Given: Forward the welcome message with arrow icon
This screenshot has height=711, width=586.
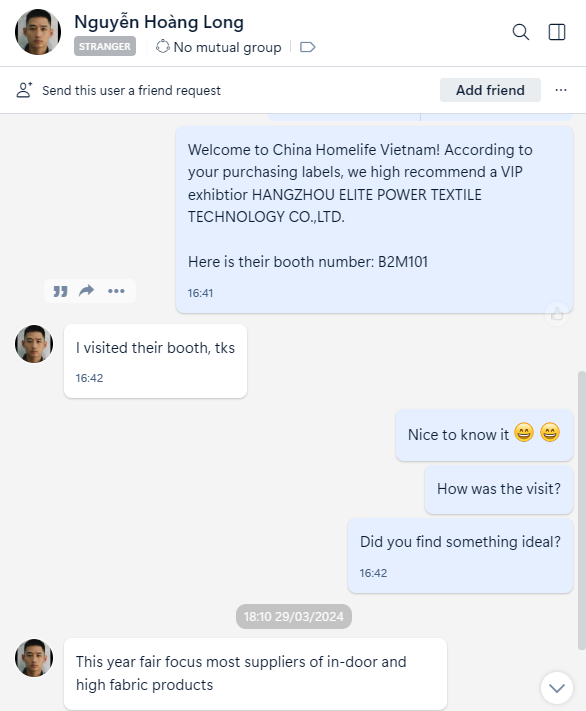Looking at the screenshot, I should tap(86, 290).
